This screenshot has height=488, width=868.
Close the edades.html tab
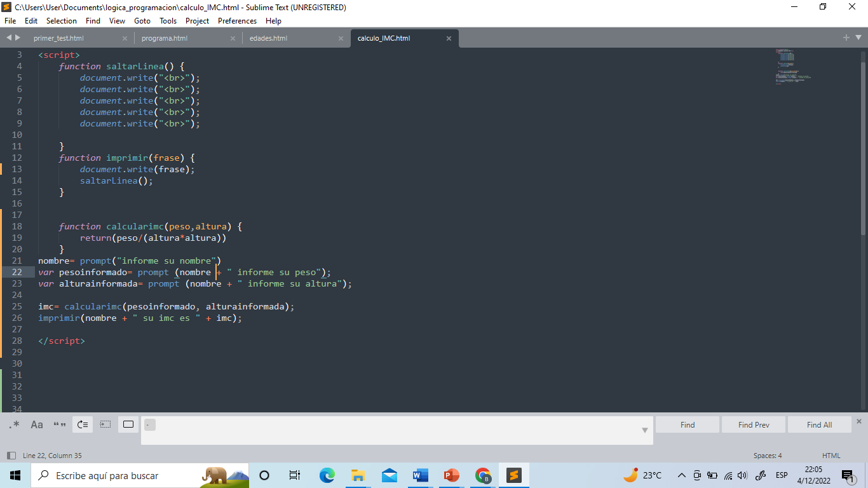(341, 38)
